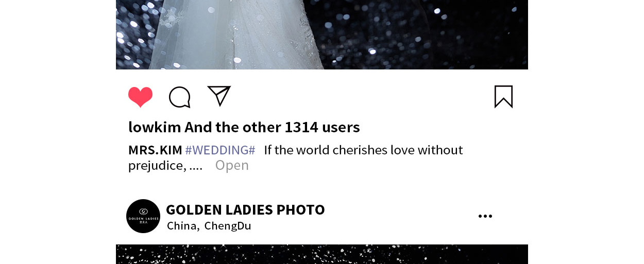Expand the caption via the Open link

tap(232, 165)
